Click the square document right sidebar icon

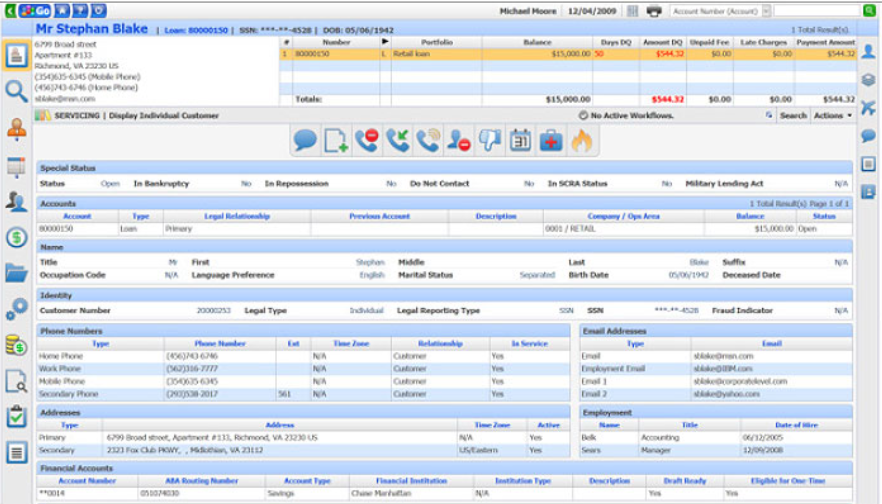click(868, 164)
